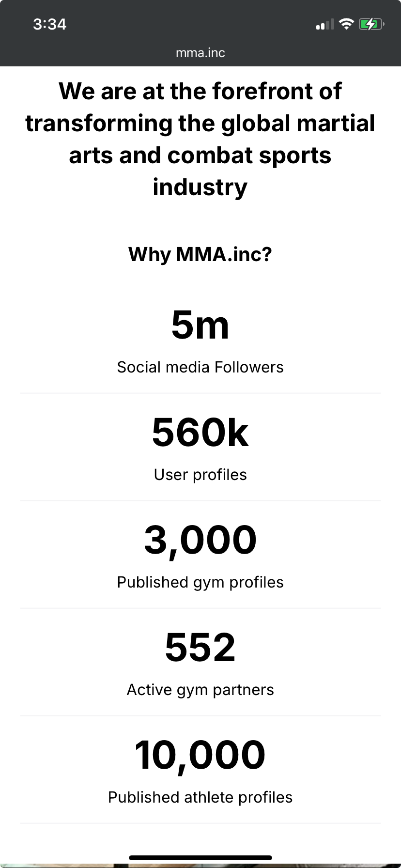This screenshot has width=401, height=868.
Task: Tap the cellular signal strength icon
Action: tap(325, 24)
